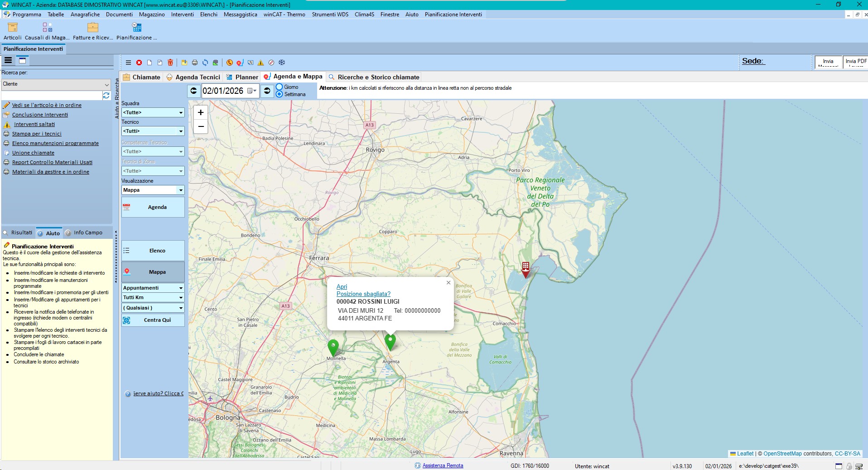Click the red trash delete icon
This screenshot has height=470, width=868.
(x=170, y=63)
